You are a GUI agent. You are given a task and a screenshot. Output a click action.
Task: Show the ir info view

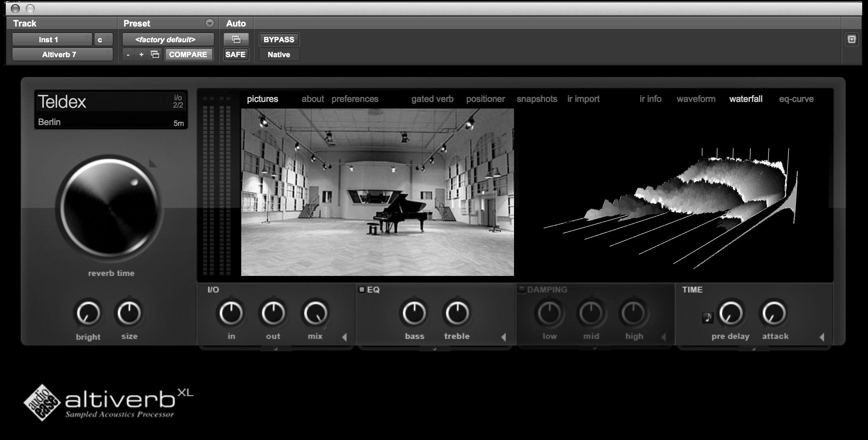[650, 99]
